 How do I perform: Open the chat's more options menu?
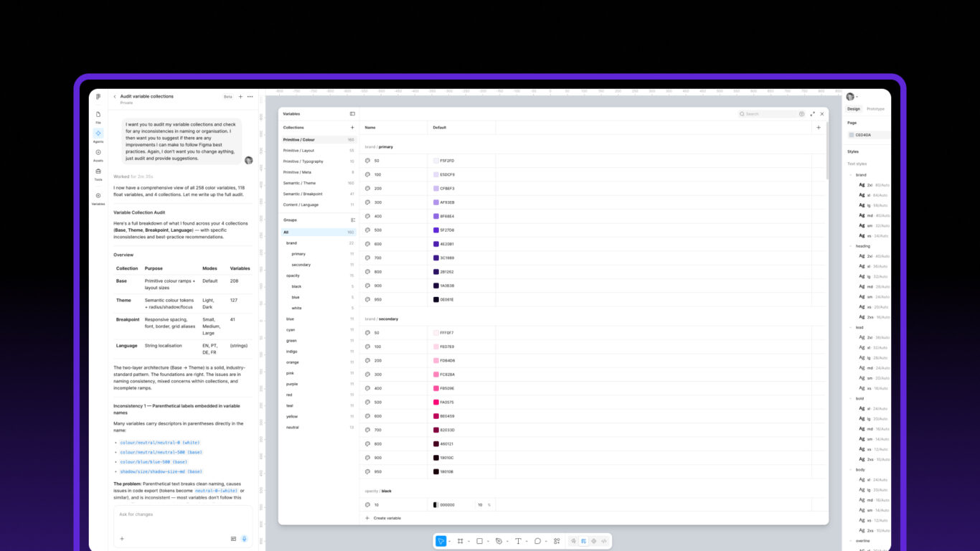click(x=250, y=96)
